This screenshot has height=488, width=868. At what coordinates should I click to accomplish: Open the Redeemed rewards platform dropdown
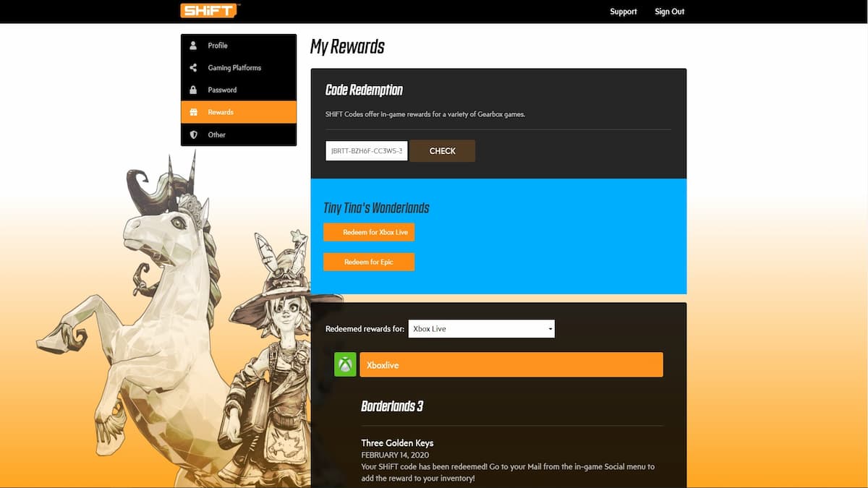[481, 329]
